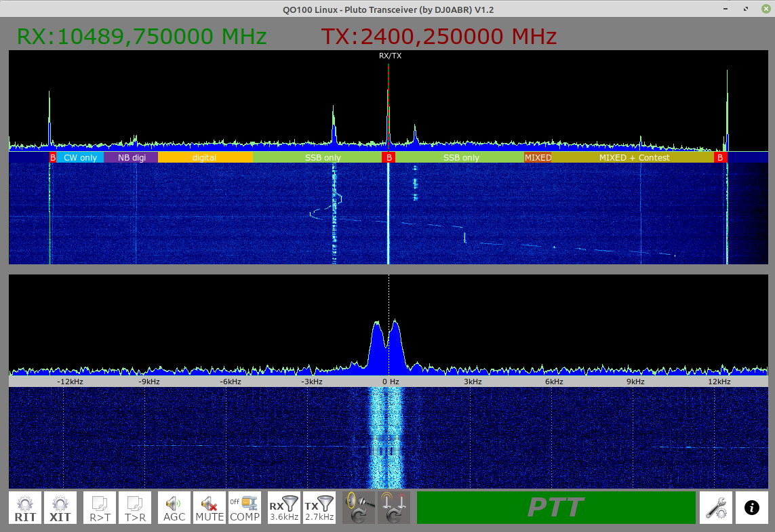Select the orange digital band segment

pos(205,157)
